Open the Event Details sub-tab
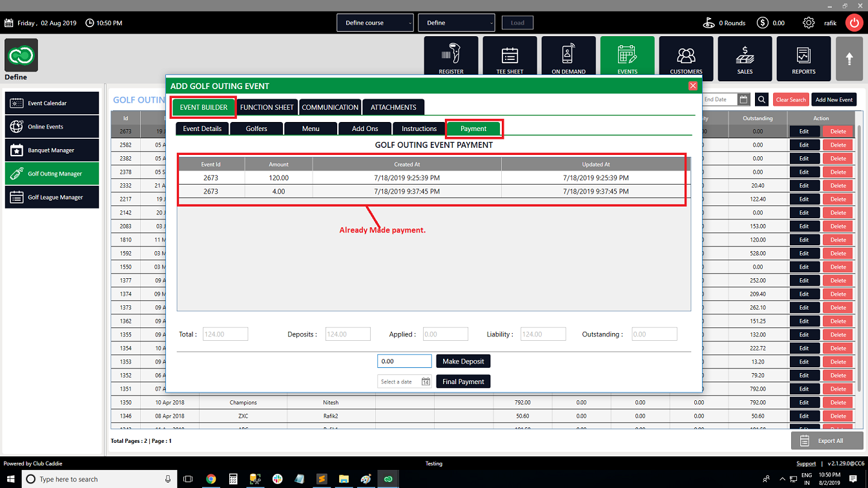The width and height of the screenshot is (868, 488). point(202,128)
